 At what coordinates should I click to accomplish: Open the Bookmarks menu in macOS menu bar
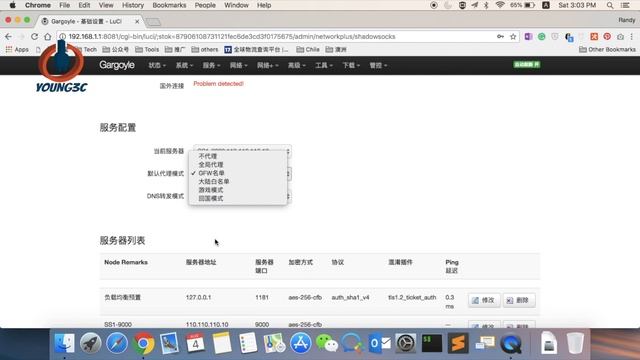tap(169, 5)
